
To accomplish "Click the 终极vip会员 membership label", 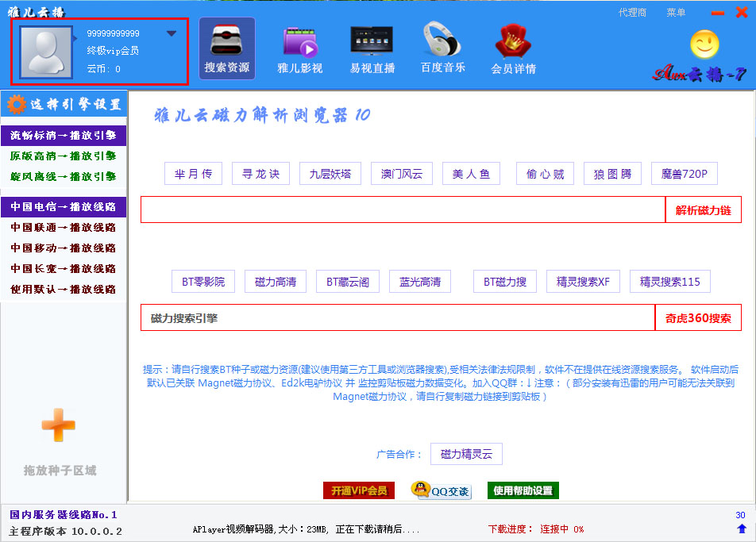I will pyautogui.click(x=113, y=51).
